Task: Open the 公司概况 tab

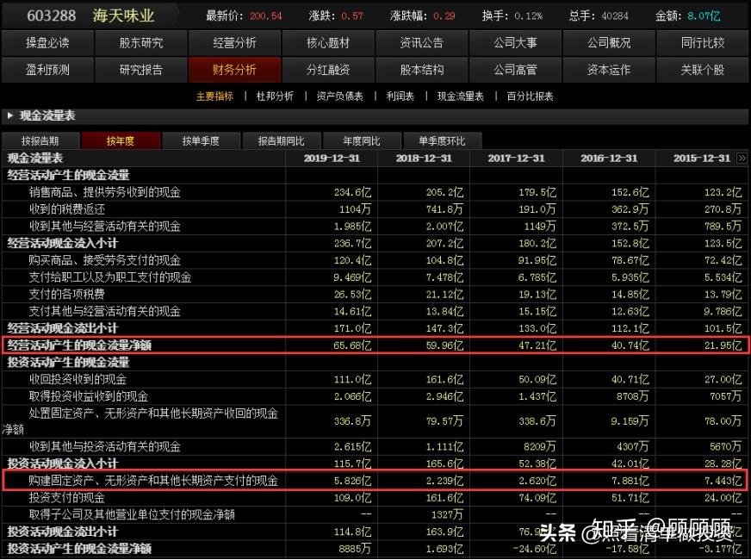Action: pos(609,43)
